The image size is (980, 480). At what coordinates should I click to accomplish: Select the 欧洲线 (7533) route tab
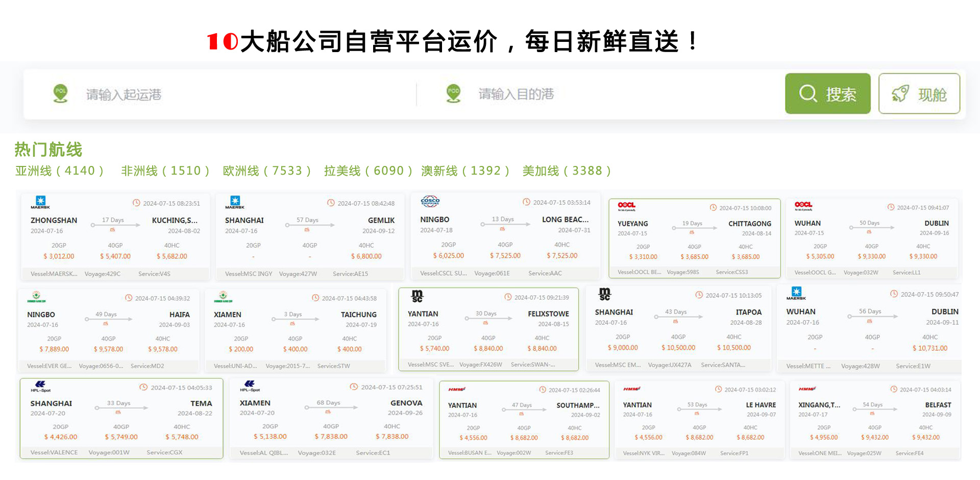coord(266,171)
